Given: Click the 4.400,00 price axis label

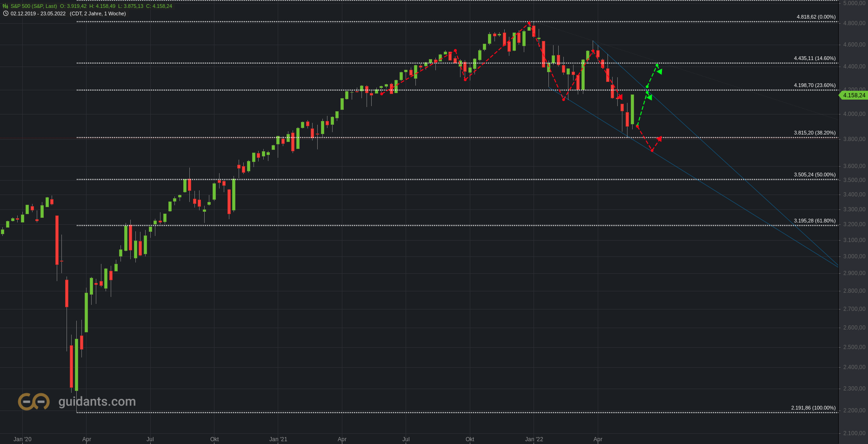Looking at the screenshot, I should coord(854,67).
